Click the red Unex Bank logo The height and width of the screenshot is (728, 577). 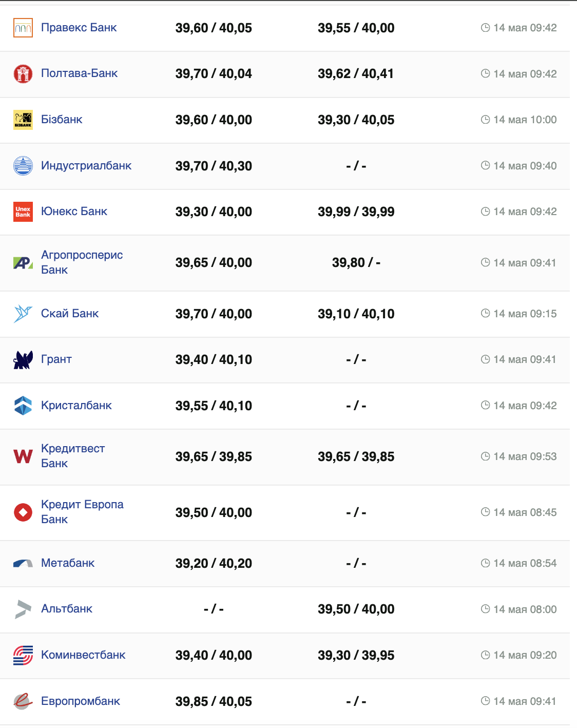pos(23,212)
